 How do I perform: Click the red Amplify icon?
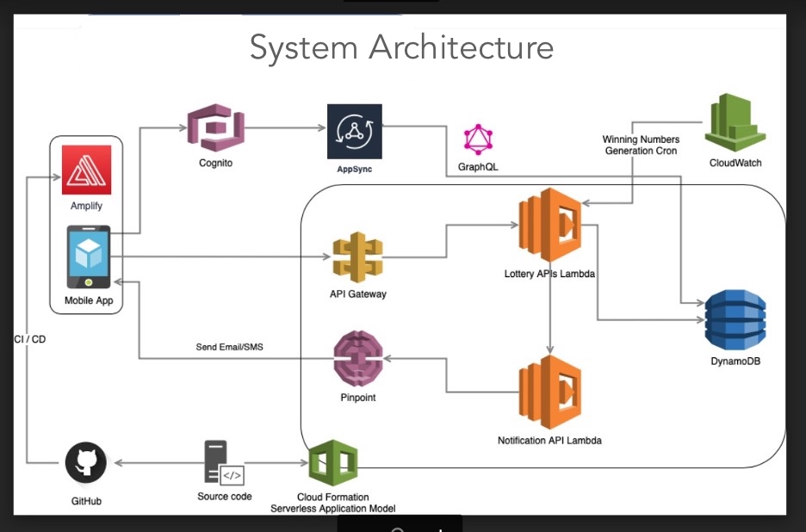[86, 170]
